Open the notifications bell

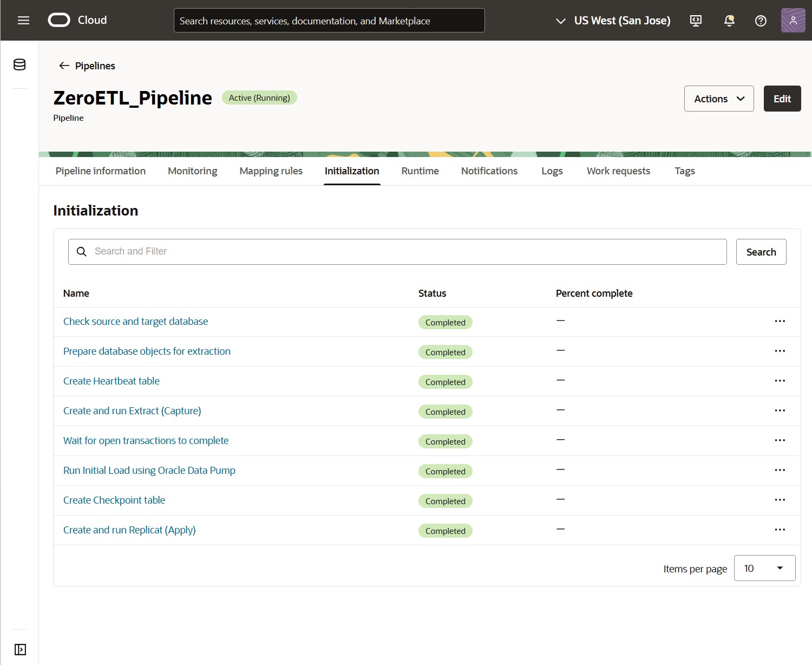point(729,21)
